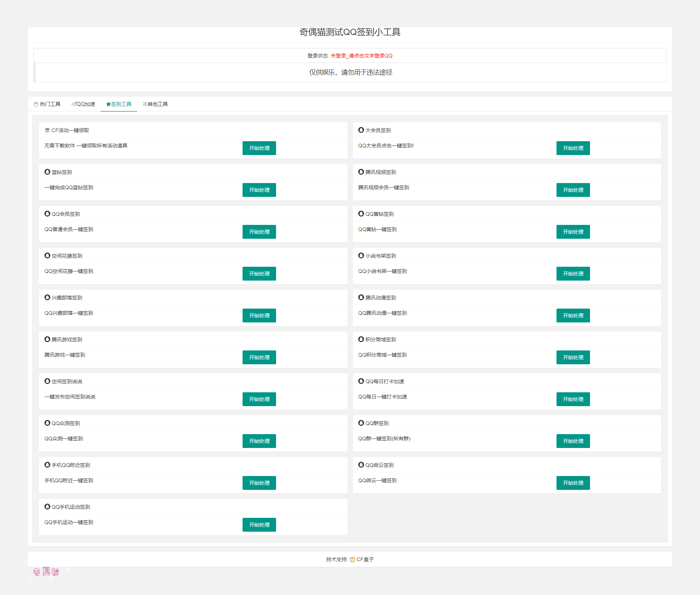Click the QQ icon beside 空间签到说说
Image resolution: width=700 pixels, height=595 pixels.
click(x=47, y=381)
